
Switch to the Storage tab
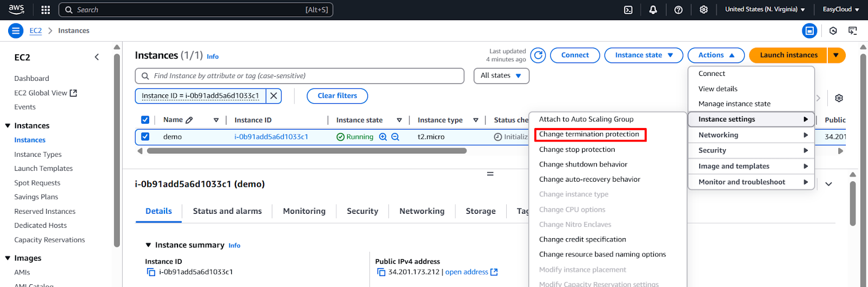[x=481, y=212]
